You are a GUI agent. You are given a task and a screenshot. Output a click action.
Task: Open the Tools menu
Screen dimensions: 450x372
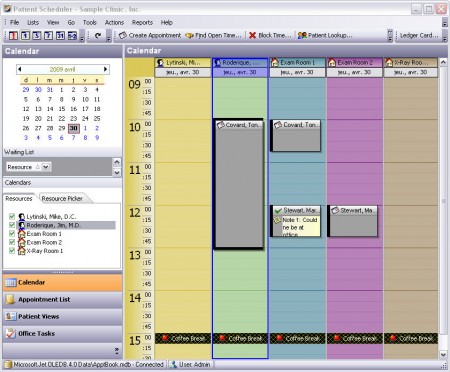point(90,23)
